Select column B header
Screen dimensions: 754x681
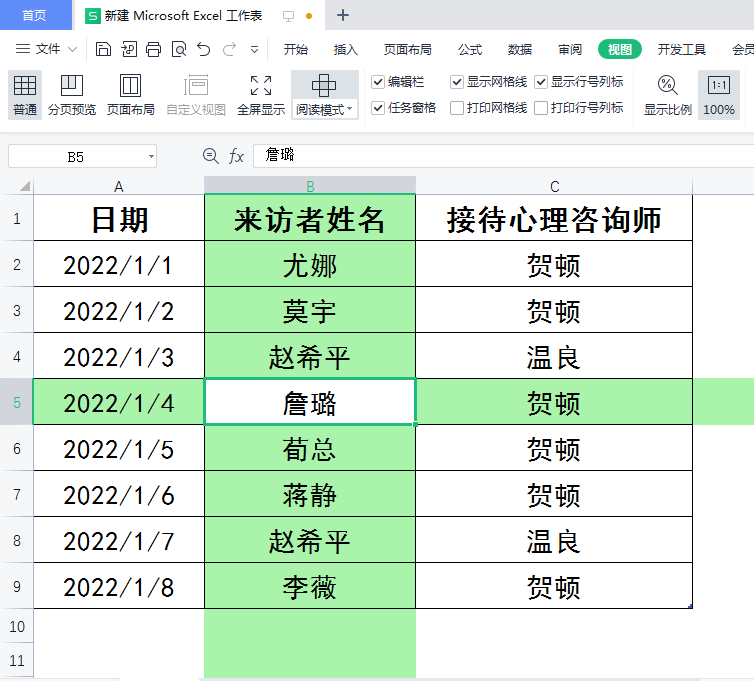click(310, 186)
